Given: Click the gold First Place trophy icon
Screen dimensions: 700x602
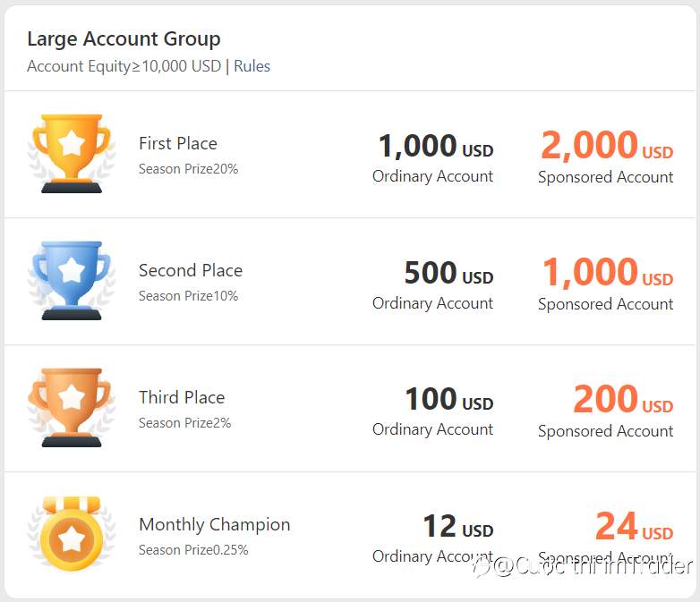Looking at the screenshot, I should pos(72,154).
